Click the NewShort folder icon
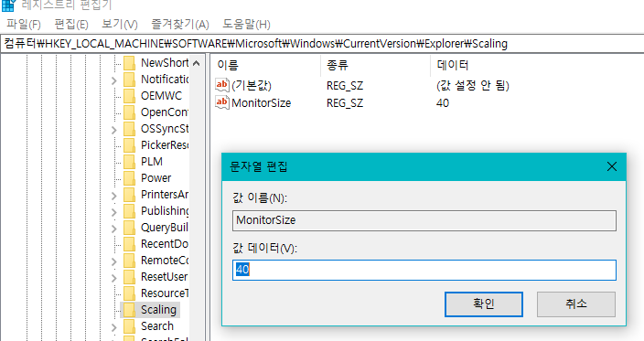The image size is (644, 341). tap(129, 63)
